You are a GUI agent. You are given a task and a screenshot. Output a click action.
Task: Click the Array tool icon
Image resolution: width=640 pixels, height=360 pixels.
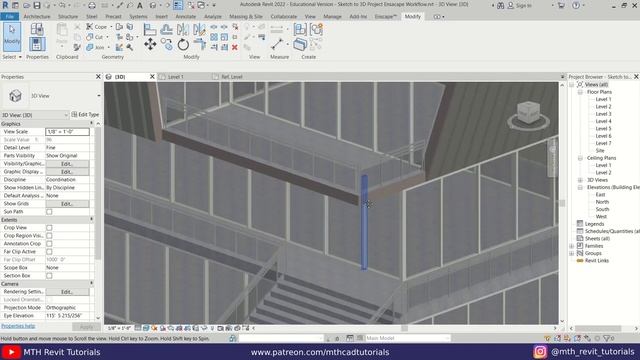(214, 37)
